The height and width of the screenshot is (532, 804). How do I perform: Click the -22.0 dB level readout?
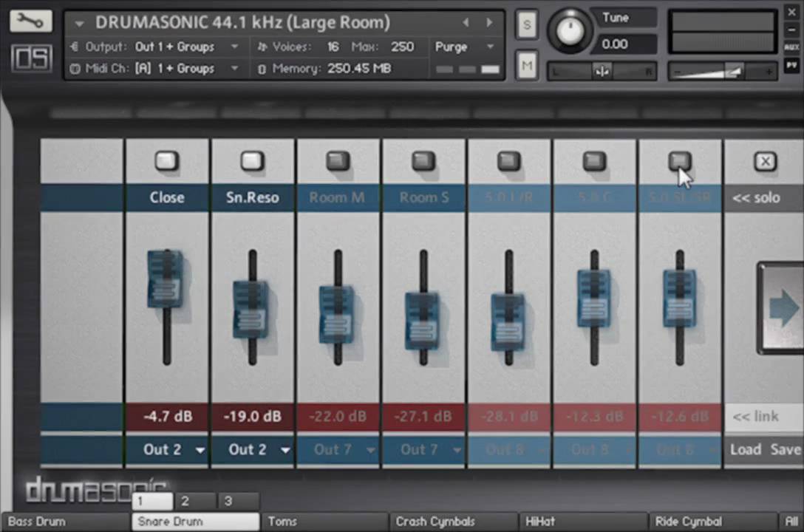tap(338, 416)
